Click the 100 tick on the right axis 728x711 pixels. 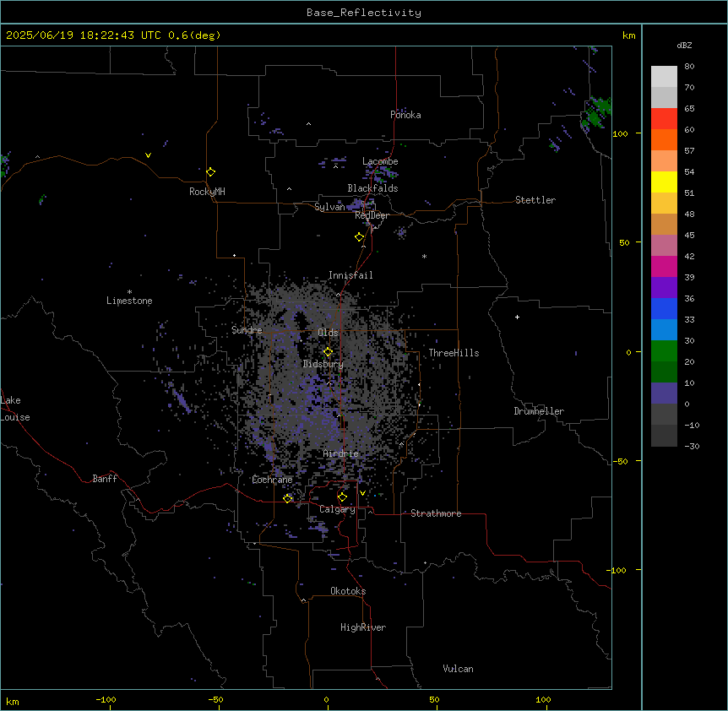tap(620, 133)
